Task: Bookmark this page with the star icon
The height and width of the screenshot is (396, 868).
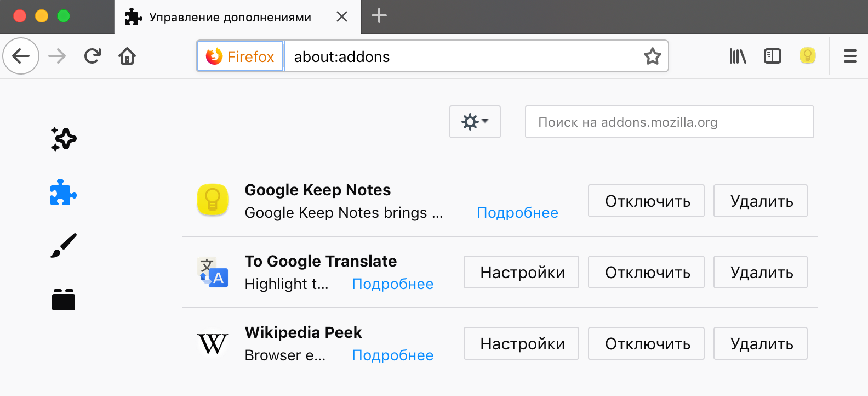Action: point(652,56)
